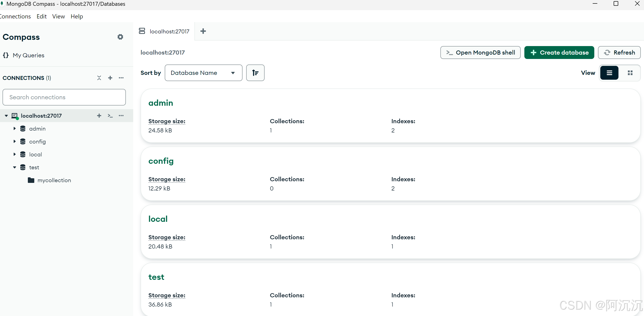Image resolution: width=644 pixels, height=316 pixels.
Task: Open Compass settings gear icon
Action: pos(120,37)
